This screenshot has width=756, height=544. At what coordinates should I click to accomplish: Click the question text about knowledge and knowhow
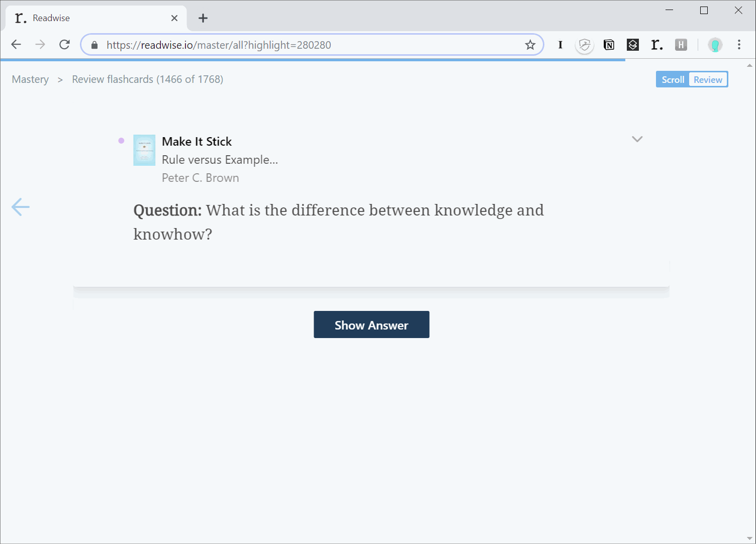(338, 222)
